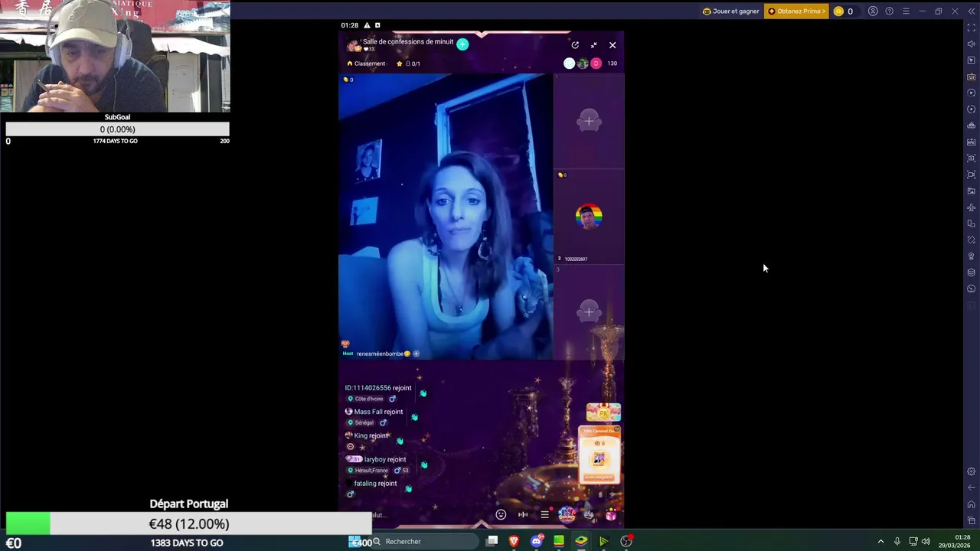
Task: Open the Classement ranking
Action: (x=367, y=64)
